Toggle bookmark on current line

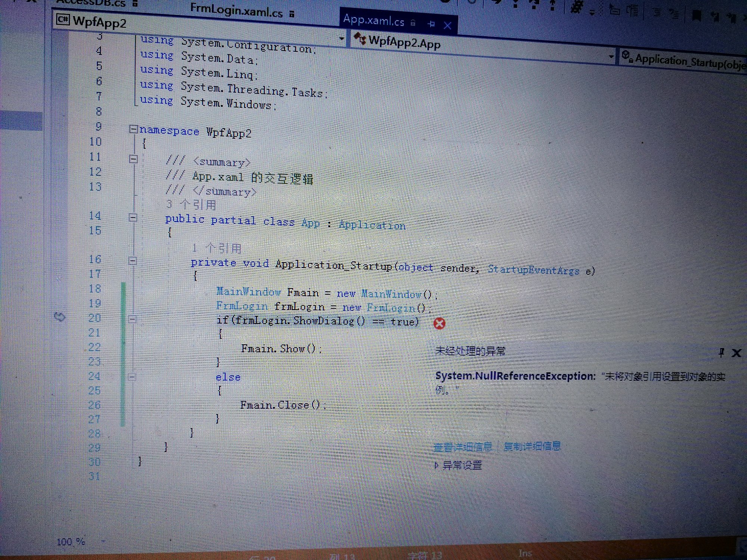696,16
